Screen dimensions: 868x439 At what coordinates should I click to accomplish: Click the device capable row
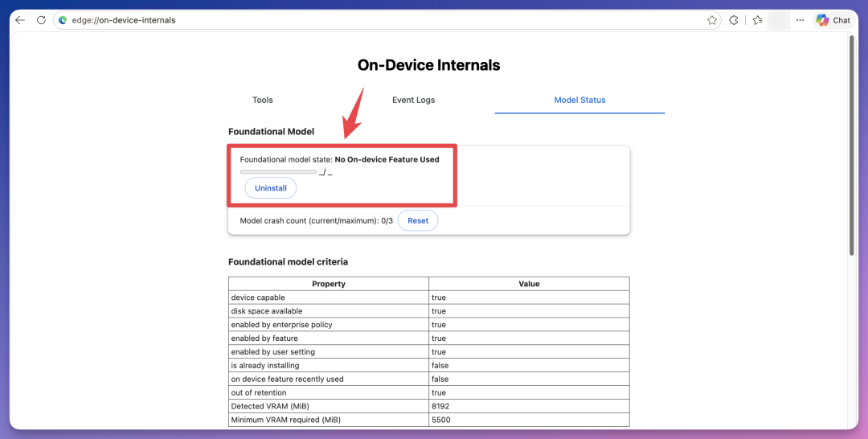pos(429,297)
